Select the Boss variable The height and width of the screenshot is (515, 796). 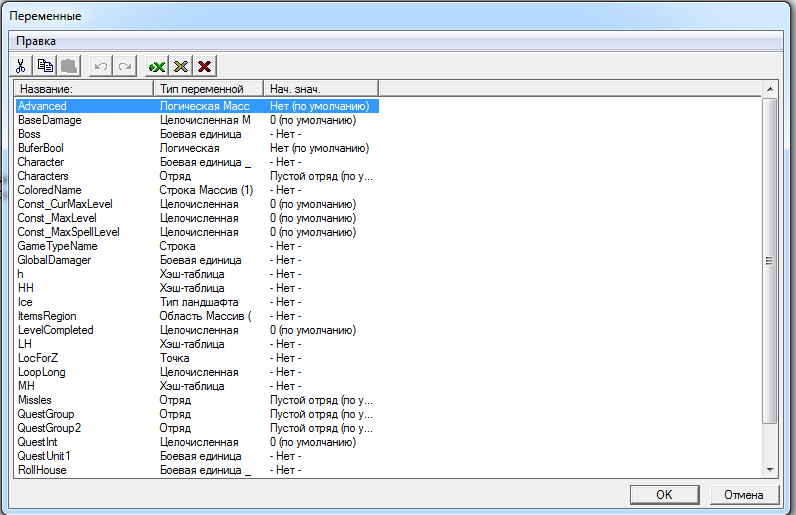click(x=29, y=134)
